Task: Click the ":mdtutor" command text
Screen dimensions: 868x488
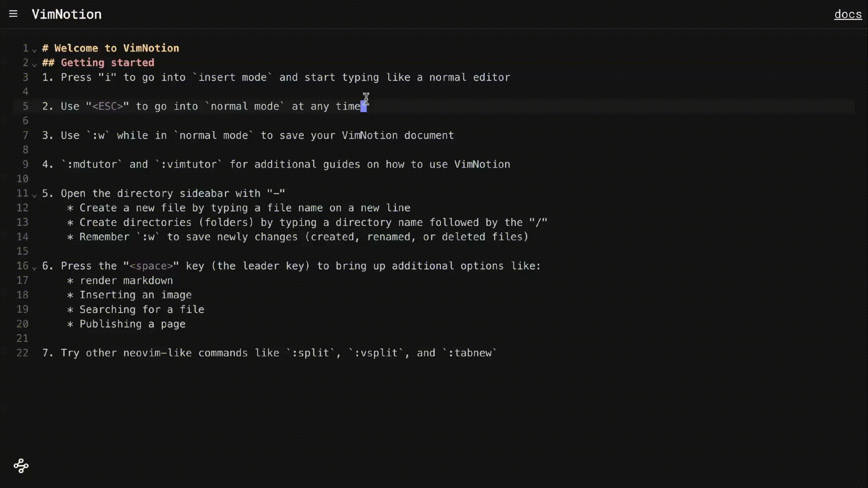Action: (92, 164)
